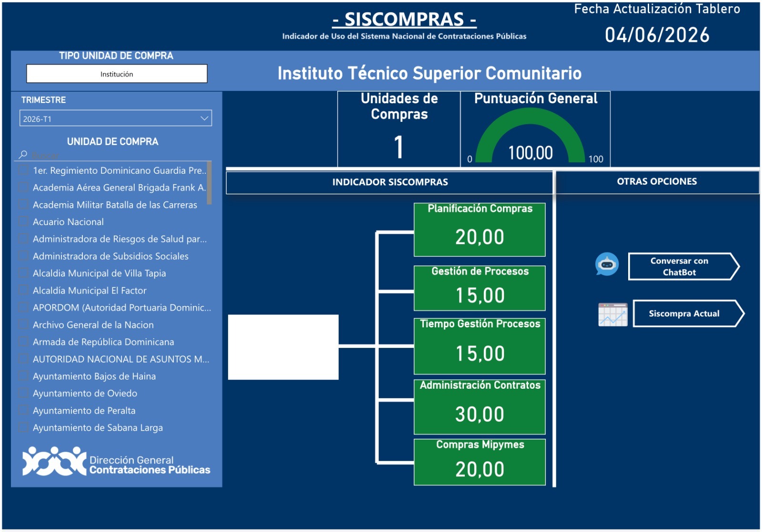Click the Administración Contratos score card

pyautogui.click(x=480, y=407)
